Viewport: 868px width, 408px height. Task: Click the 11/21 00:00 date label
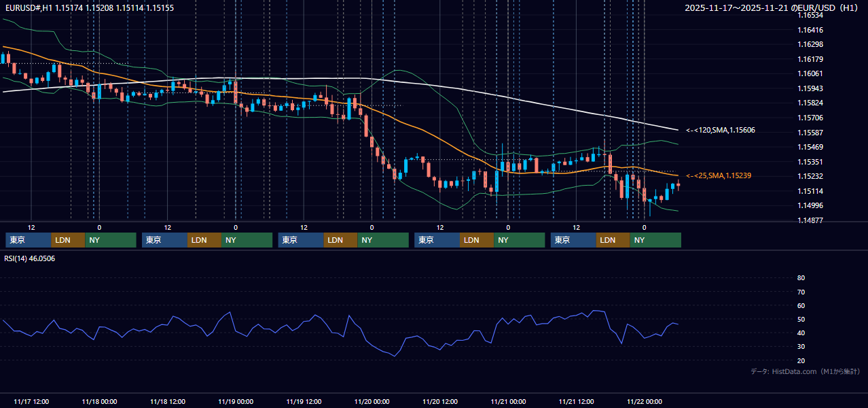(x=508, y=402)
